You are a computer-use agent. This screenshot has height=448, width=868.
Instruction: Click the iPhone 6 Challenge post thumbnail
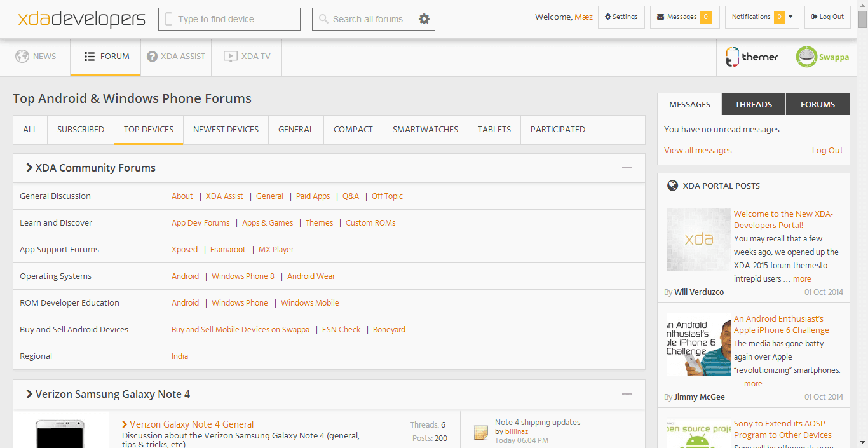699,344
